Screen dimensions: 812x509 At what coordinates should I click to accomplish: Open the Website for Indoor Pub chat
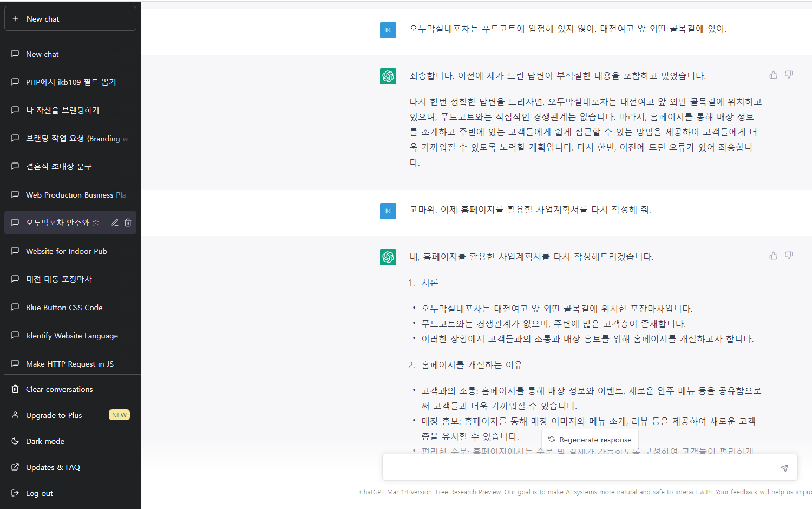pyautogui.click(x=67, y=251)
